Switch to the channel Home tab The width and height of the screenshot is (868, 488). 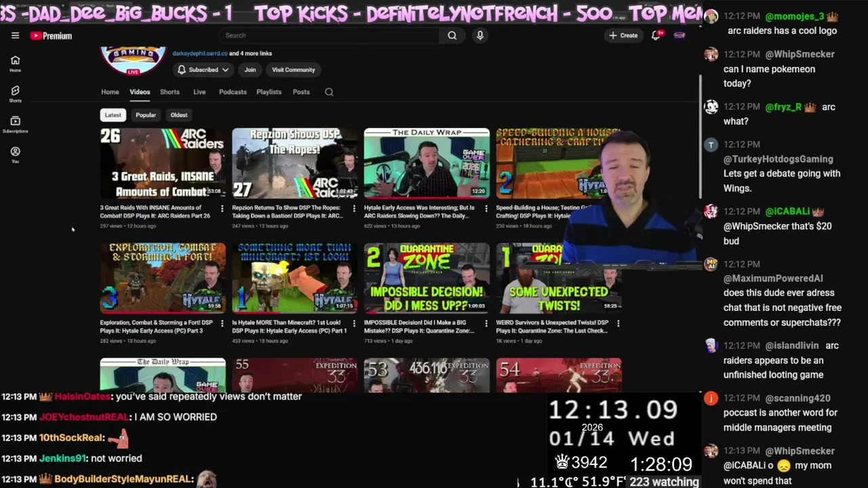coord(110,92)
